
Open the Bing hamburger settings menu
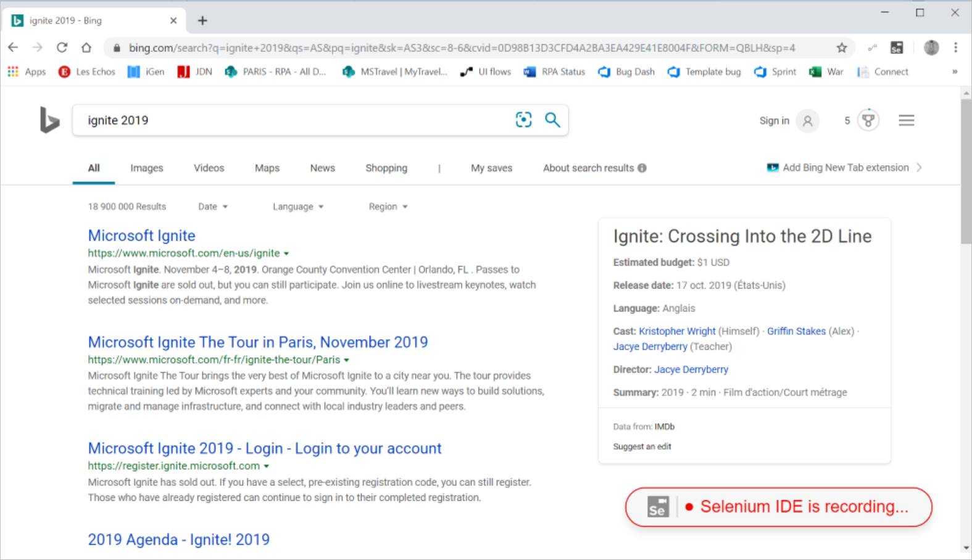click(x=906, y=120)
